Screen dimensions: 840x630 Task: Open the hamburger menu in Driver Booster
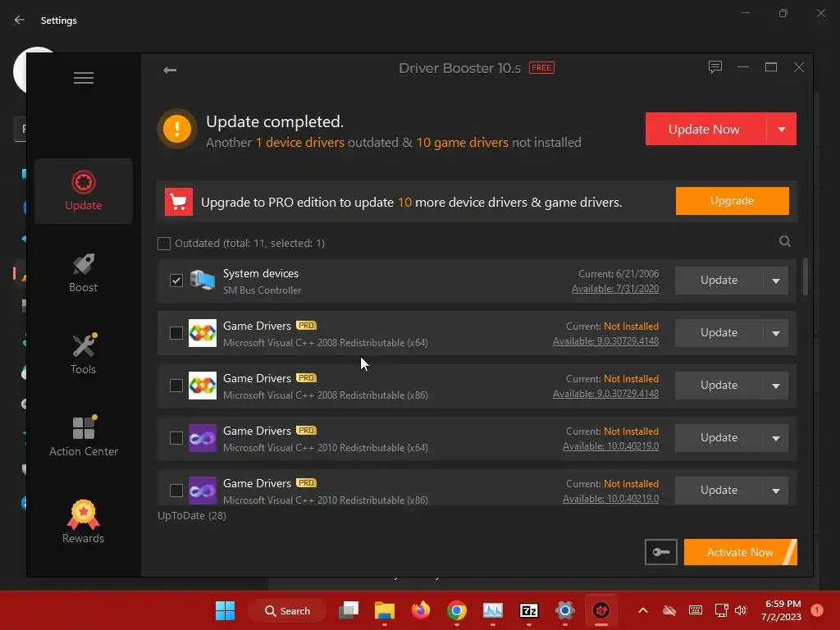click(83, 78)
